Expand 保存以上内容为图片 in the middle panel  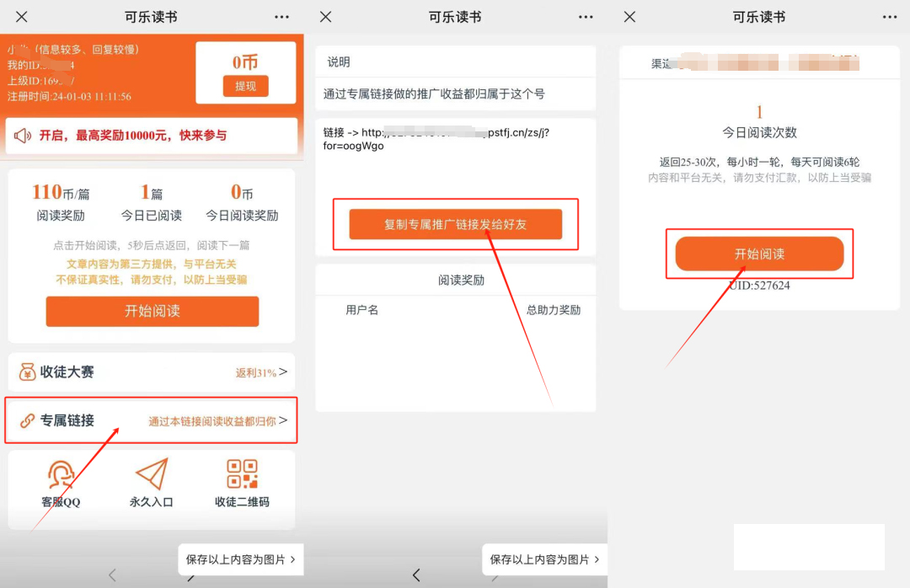coord(544,559)
